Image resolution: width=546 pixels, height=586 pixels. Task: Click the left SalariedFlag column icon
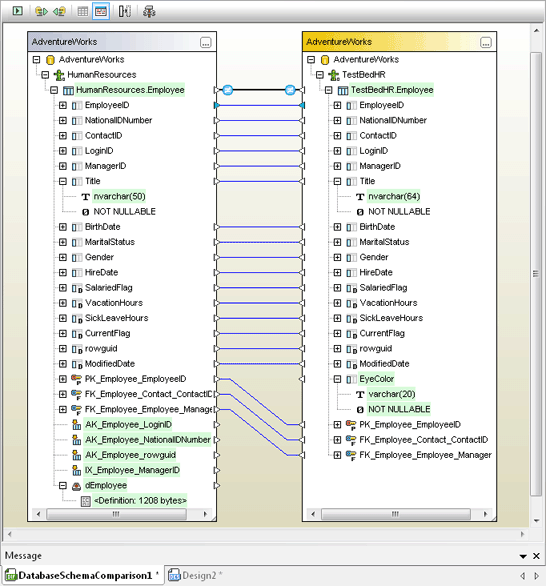(x=77, y=288)
